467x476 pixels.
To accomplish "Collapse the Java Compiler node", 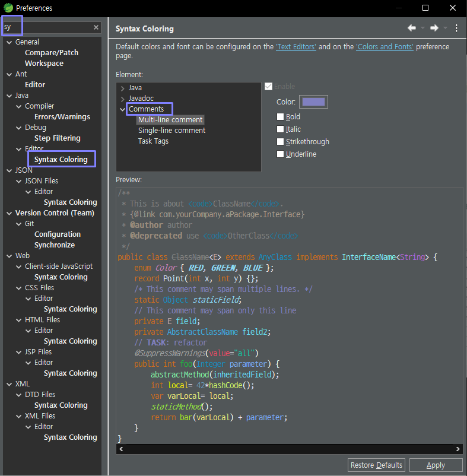I will 19,106.
